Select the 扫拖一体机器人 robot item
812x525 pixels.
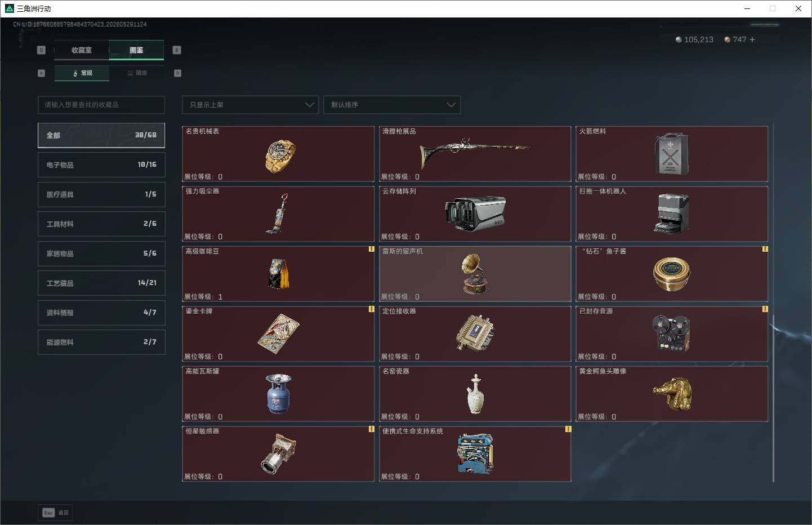[x=672, y=214]
